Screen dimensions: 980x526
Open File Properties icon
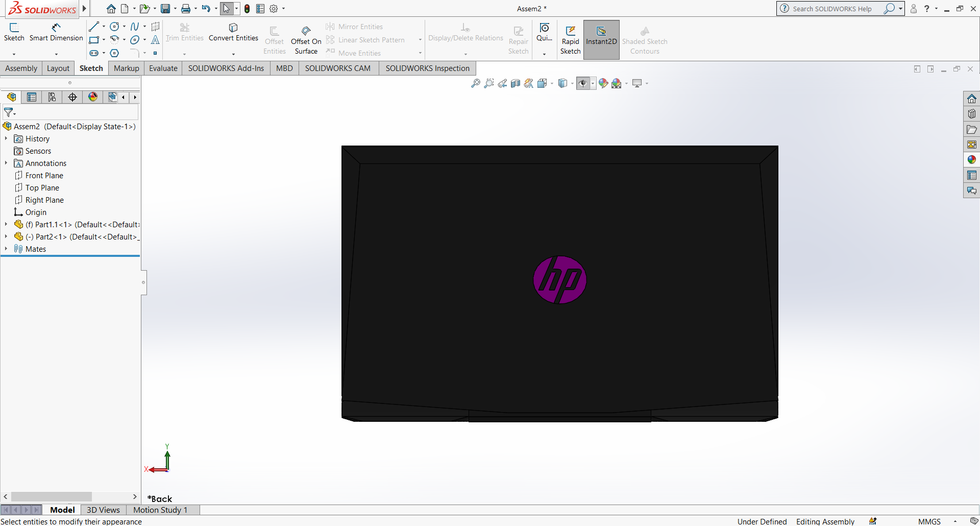point(260,9)
